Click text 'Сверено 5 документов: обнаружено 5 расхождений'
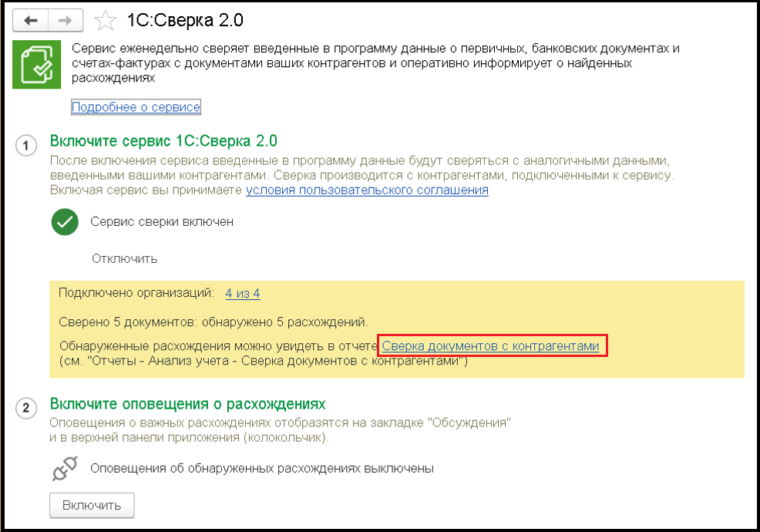760x532 pixels. click(x=214, y=322)
